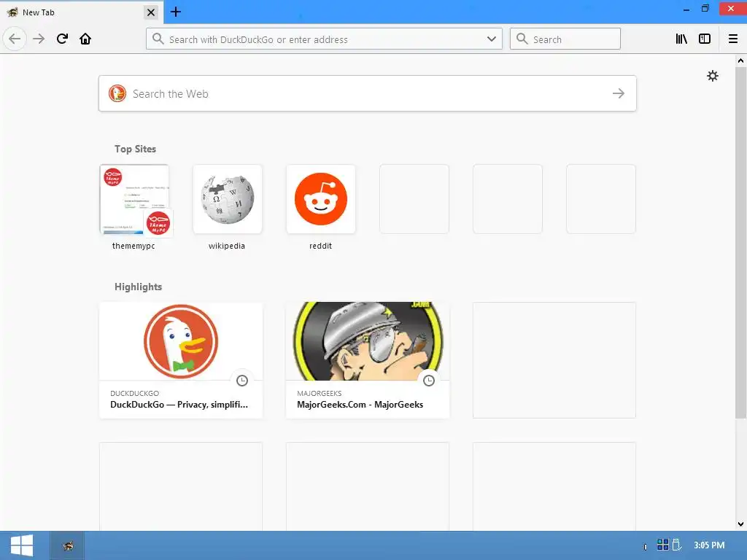The width and height of the screenshot is (747, 560).
Task: Click the browser icon in taskbar
Action: click(68, 545)
